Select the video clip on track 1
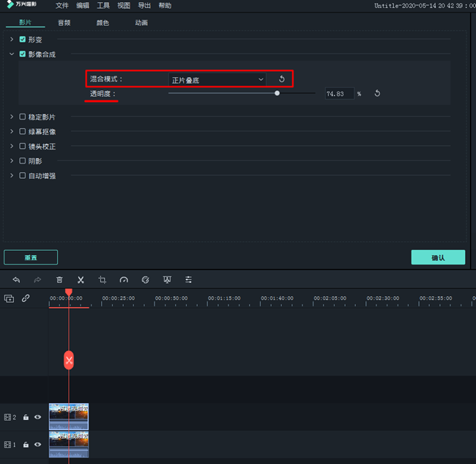476x464 pixels. [x=69, y=444]
